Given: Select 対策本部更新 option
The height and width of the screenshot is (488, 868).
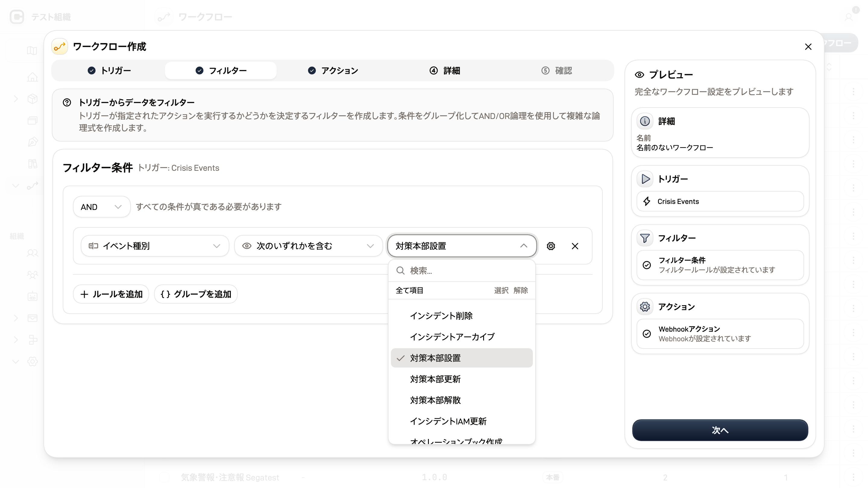Looking at the screenshot, I should tap(462, 379).
